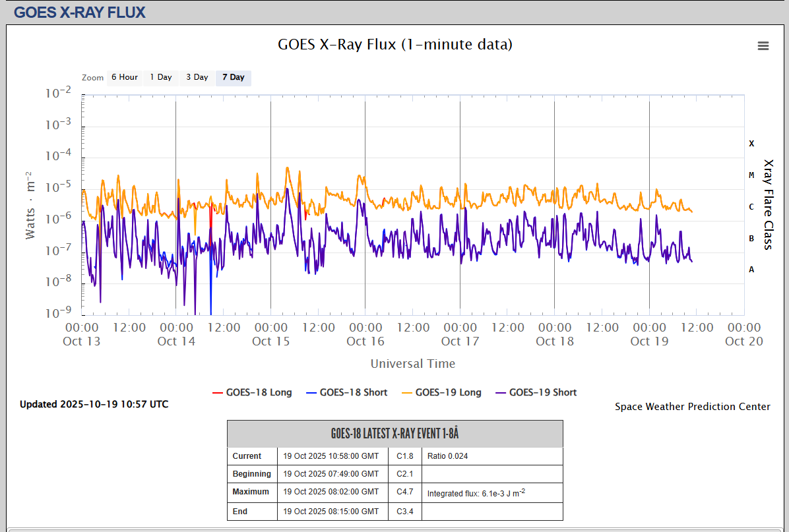Click the Current row timestamp cell
The height and width of the screenshot is (532, 789).
click(331, 456)
